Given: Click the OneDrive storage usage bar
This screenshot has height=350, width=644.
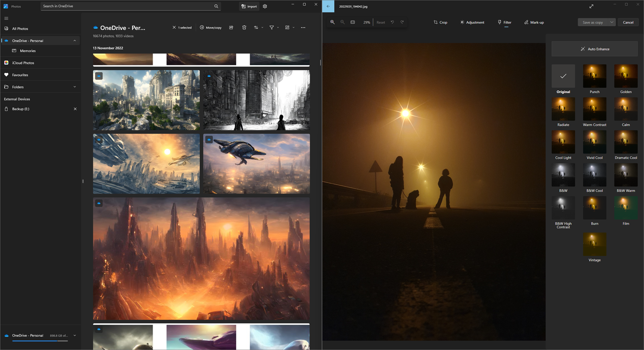Looking at the screenshot, I should [40, 341].
